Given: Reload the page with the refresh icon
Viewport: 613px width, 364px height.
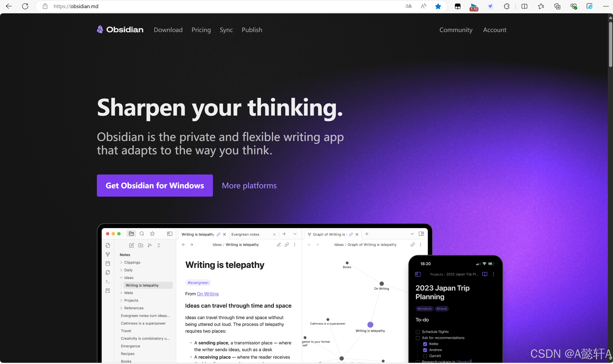Looking at the screenshot, I should click(25, 6).
